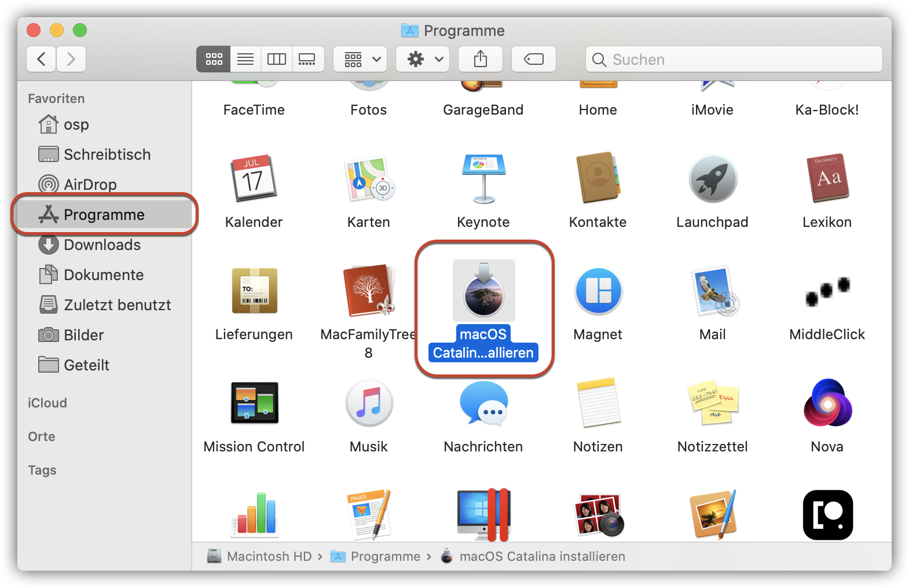Click the Programme window title folder icon
909x588 pixels.
coord(410,30)
